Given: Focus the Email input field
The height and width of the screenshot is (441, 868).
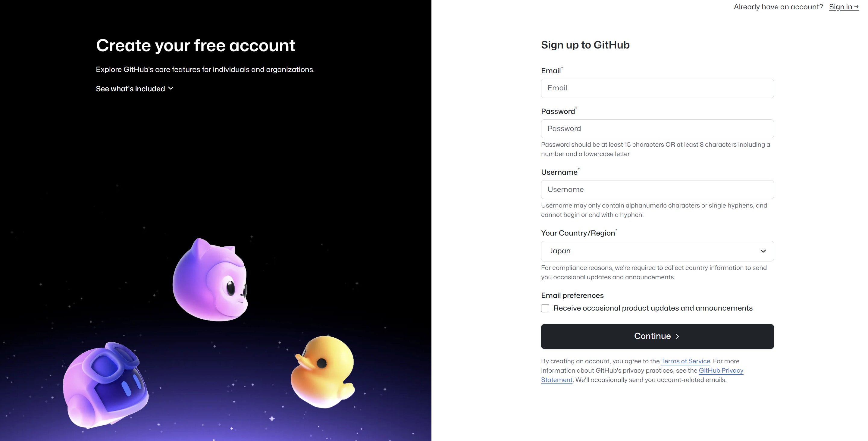Looking at the screenshot, I should pos(657,88).
